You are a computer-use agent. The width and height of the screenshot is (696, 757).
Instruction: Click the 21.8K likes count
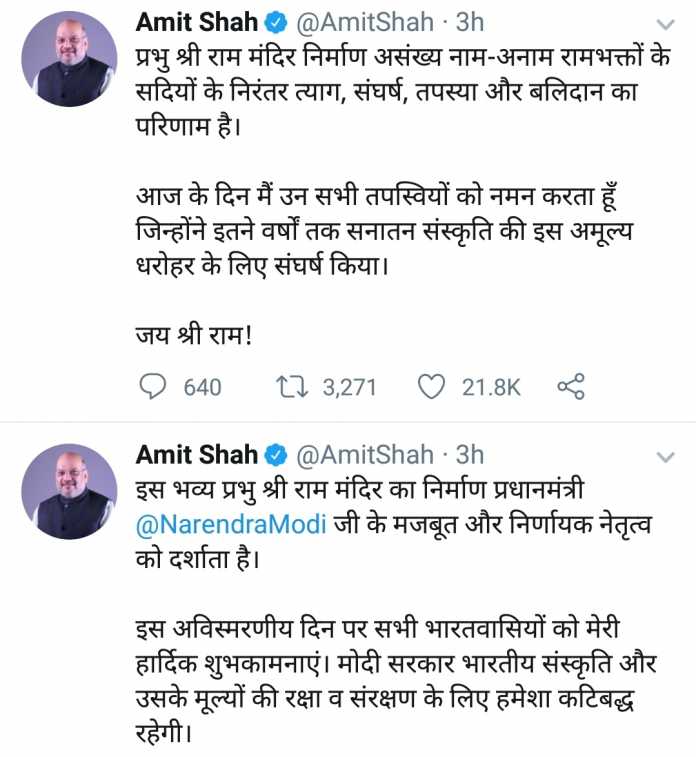coord(491,388)
